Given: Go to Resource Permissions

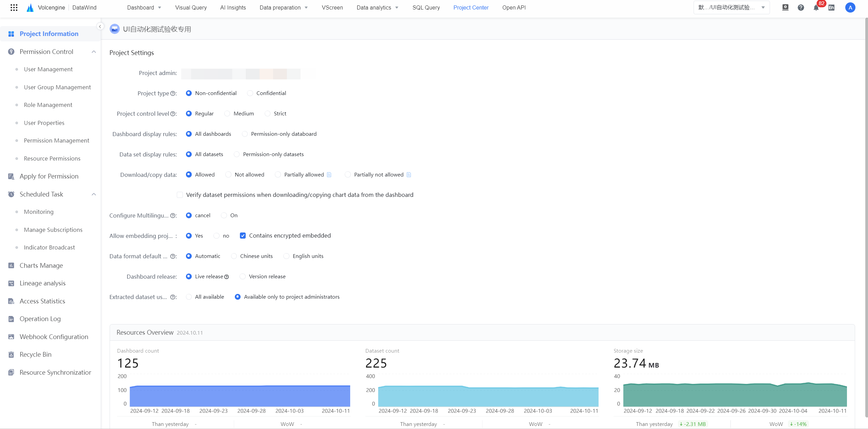Looking at the screenshot, I should tap(52, 158).
